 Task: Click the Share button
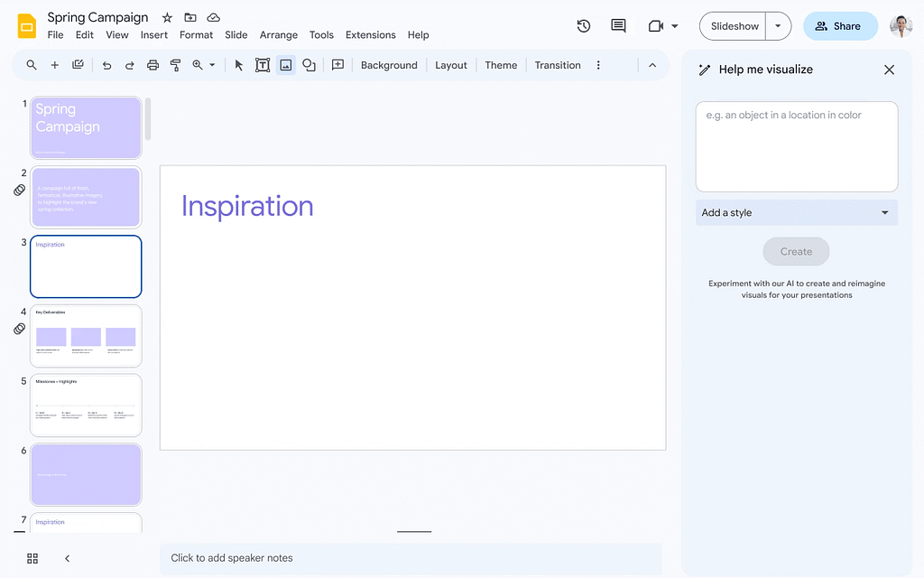[839, 26]
